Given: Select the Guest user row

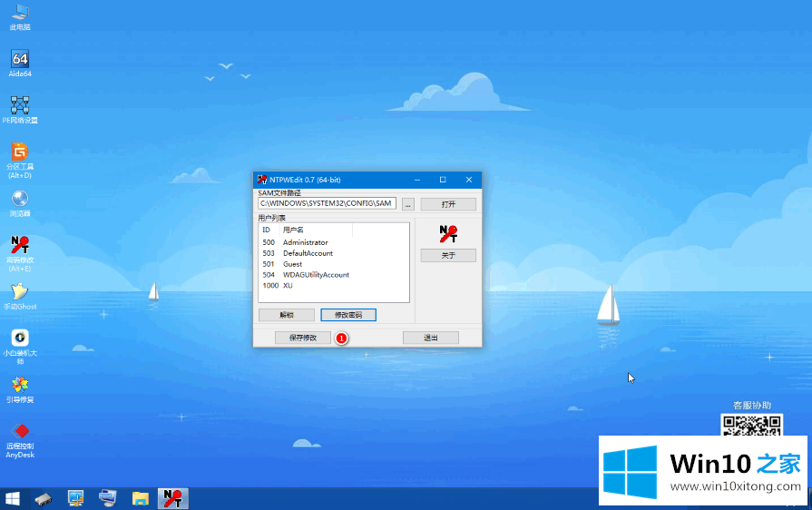Looking at the screenshot, I should (334, 264).
